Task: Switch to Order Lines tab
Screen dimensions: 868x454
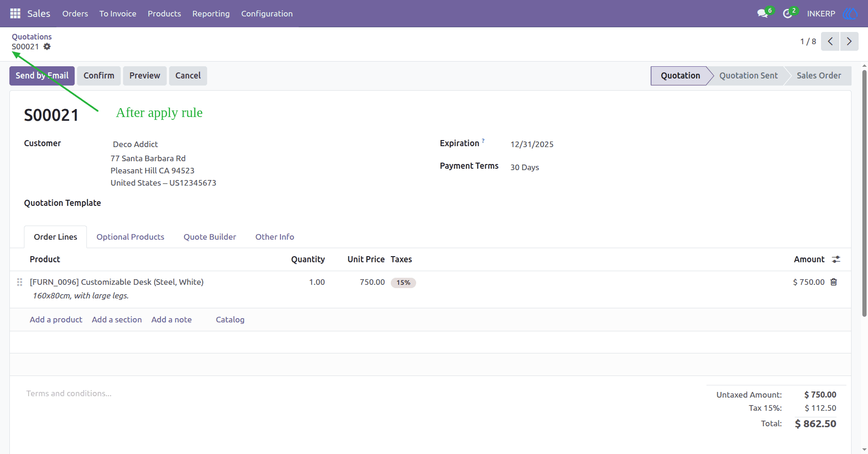Action: click(55, 237)
